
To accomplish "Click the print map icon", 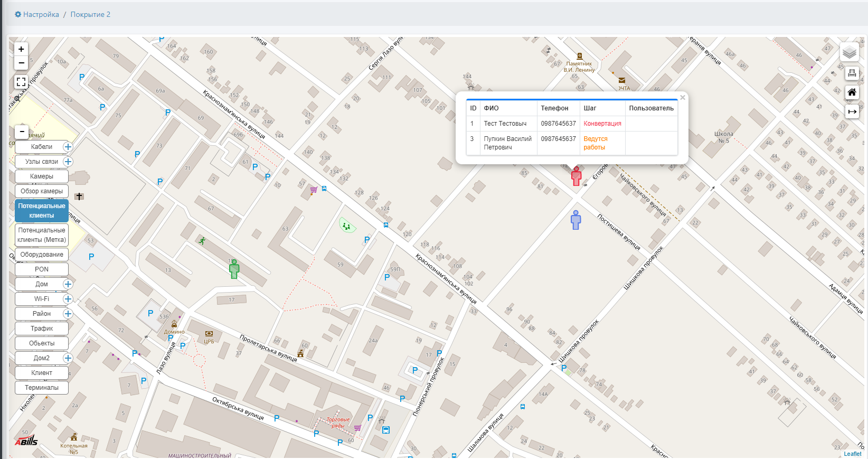I will coord(852,73).
